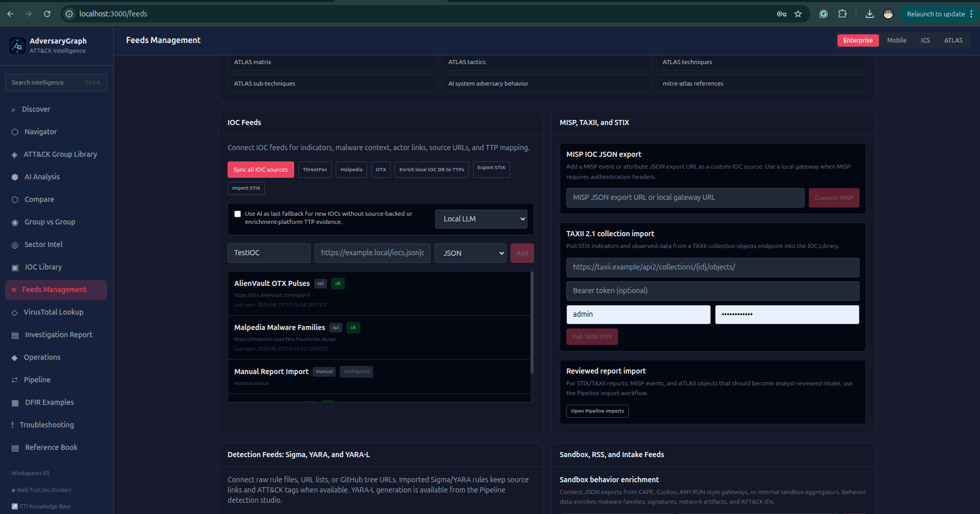This screenshot has height=514, width=980.
Task: Click the Malpedia sync button
Action: pyautogui.click(x=351, y=170)
